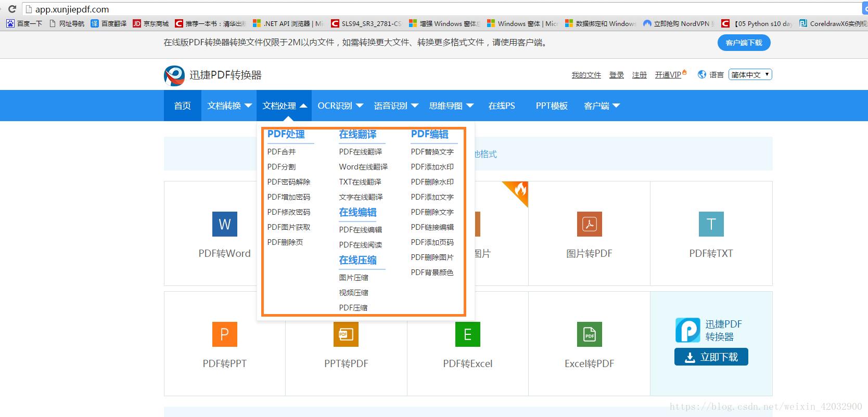Image resolution: width=868 pixels, height=417 pixels.
Task: Select 视频压缩 from menu
Action: point(354,293)
